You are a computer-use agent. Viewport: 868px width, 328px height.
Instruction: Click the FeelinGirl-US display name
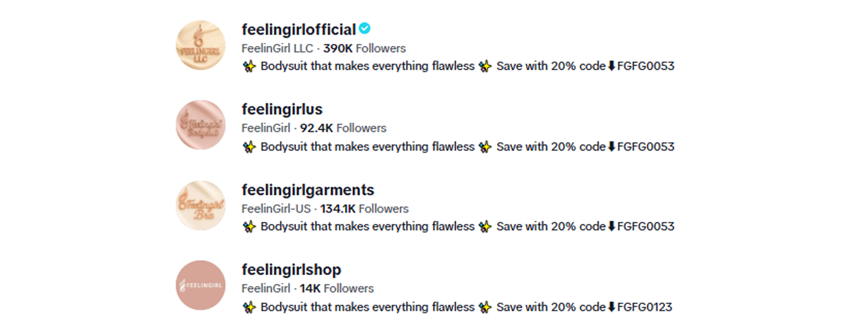click(275, 209)
